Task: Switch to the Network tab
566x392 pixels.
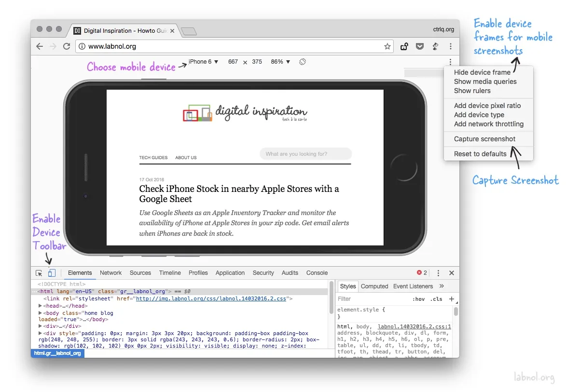Action: (110, 273)
